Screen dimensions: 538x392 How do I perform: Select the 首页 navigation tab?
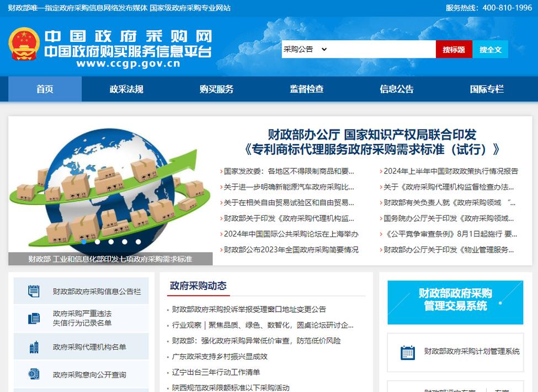click(45, 89)
